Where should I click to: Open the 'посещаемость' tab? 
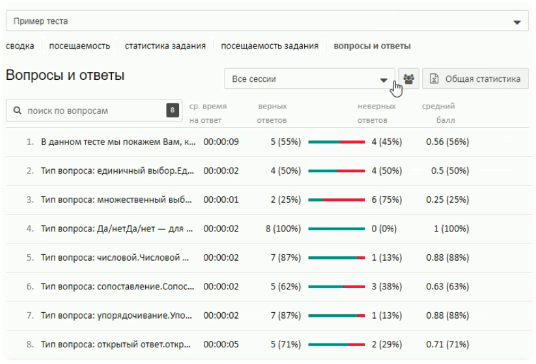[80, 46]
